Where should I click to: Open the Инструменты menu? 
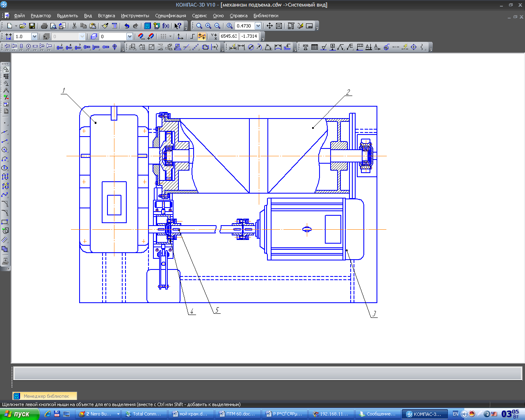135,16
